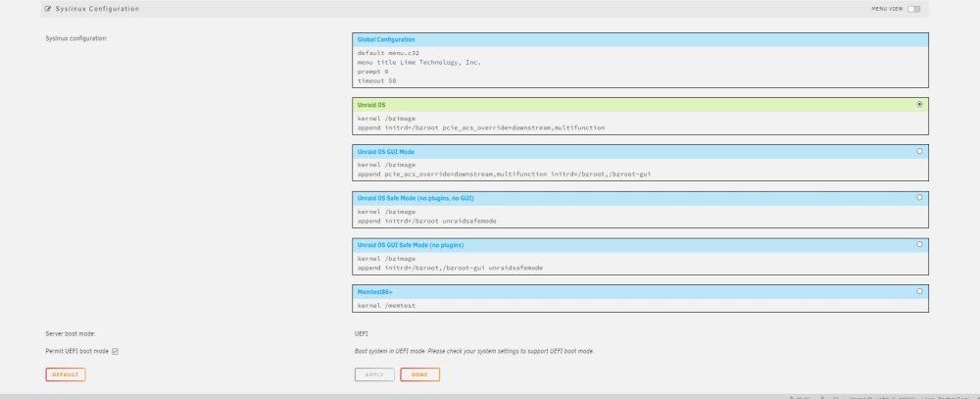Screen dimensions: 980x399
Task: Click the Unraid OS header label
Action: pos(371,105)
